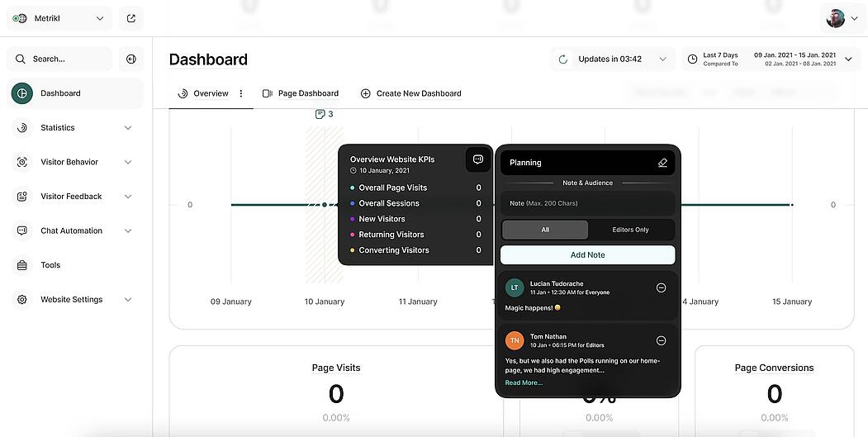This screenshot has width=868, height=437.
Task: Click the Chat Automation icon
Action: tap(22, 230)
